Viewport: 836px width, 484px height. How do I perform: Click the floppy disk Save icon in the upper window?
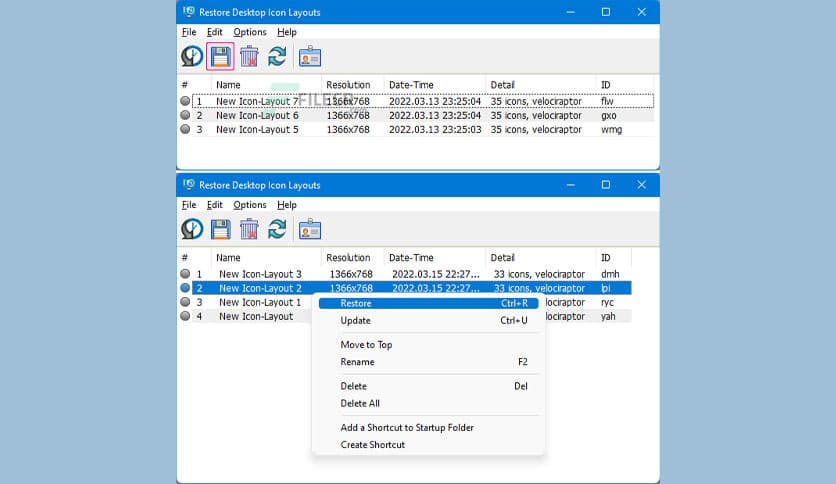click(x=220, y=57)
